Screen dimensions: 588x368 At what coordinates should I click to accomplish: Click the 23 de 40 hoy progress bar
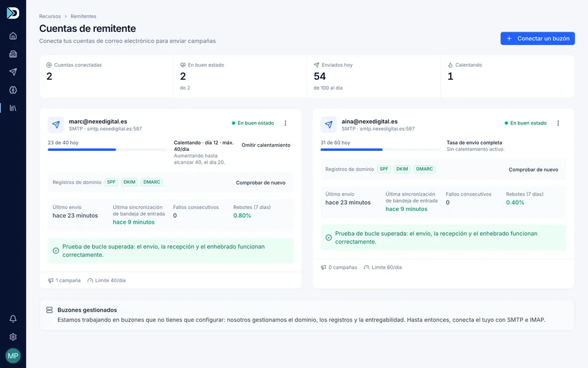[x=107, y=150]
